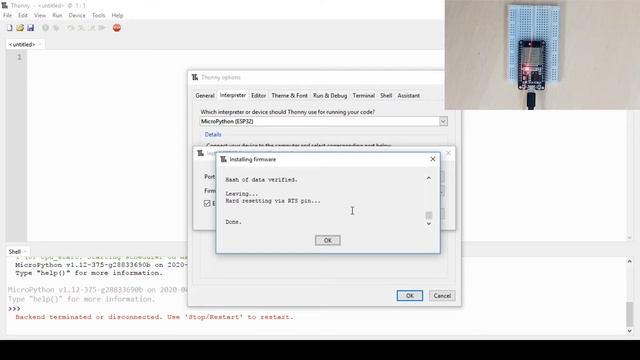Click OK in Thonny options dialog
Screen dimensions: 640x360
coord(410,296)
